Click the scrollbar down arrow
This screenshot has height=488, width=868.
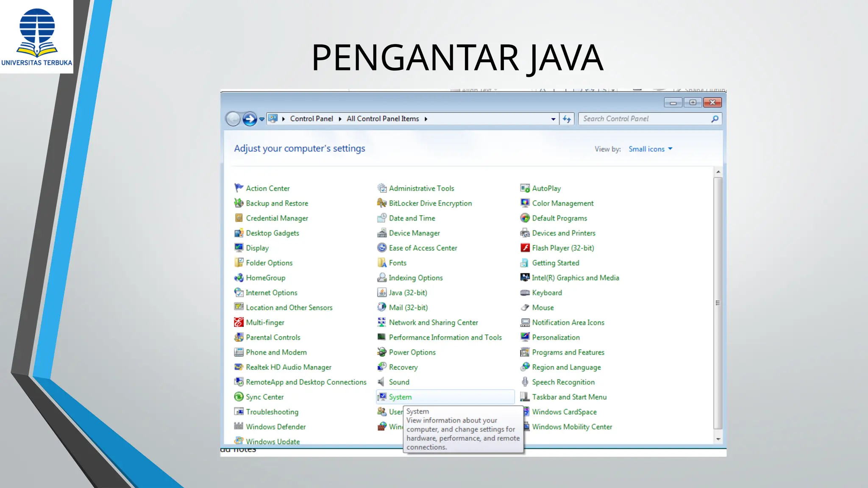[x=718, y=439]
